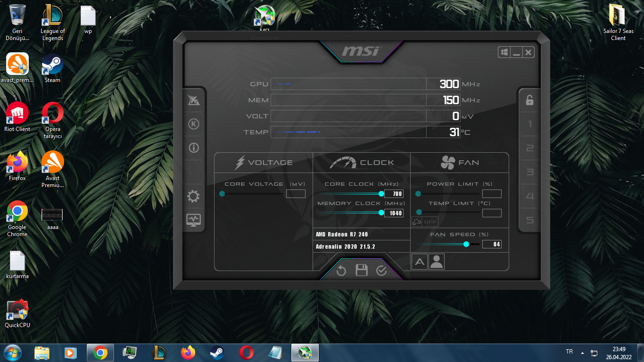Image resolution: width=644 pixels, height=362 pixels.
Task: Click the 'Adrenalin 2020 21.5.2' driver text
Action: [x=346, y=247]
